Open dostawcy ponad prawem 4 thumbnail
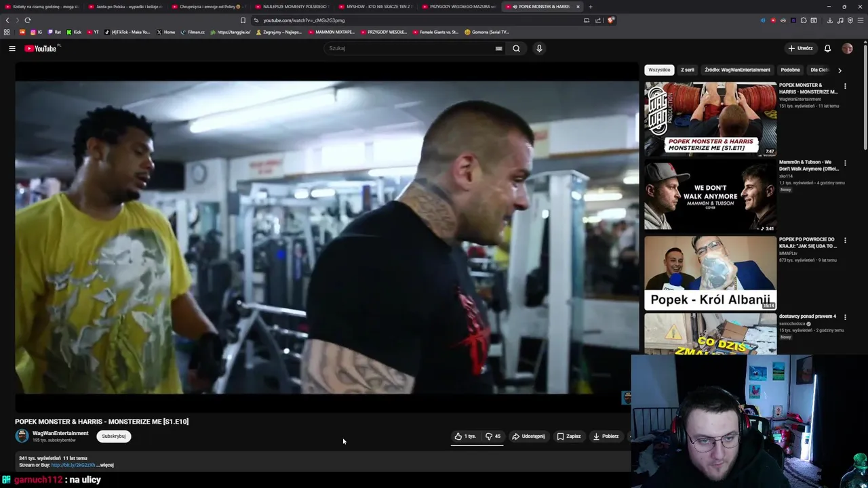The width and height of the screenshot is (868, 488). pos(710,333)
